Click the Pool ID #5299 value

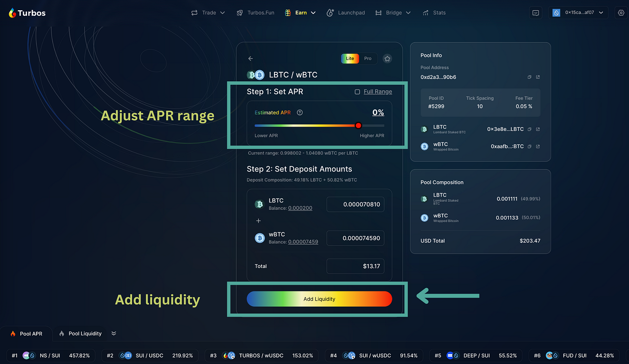point(437,106)
